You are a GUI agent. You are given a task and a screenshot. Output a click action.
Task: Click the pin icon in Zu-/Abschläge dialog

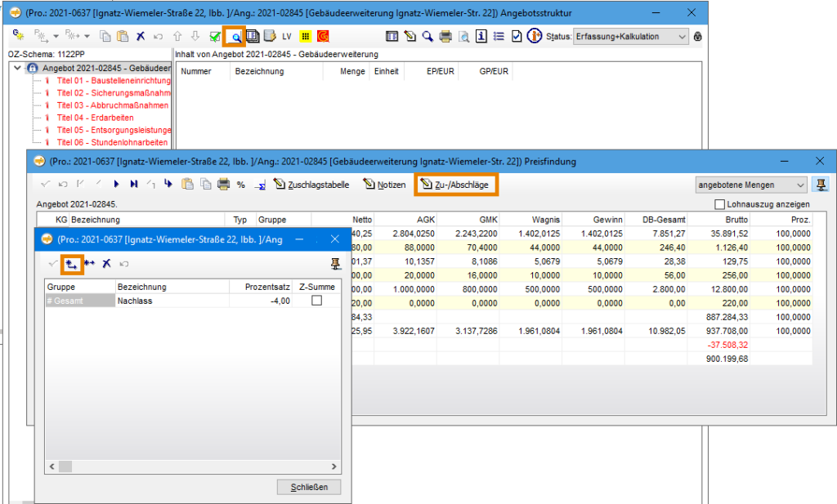335,264
